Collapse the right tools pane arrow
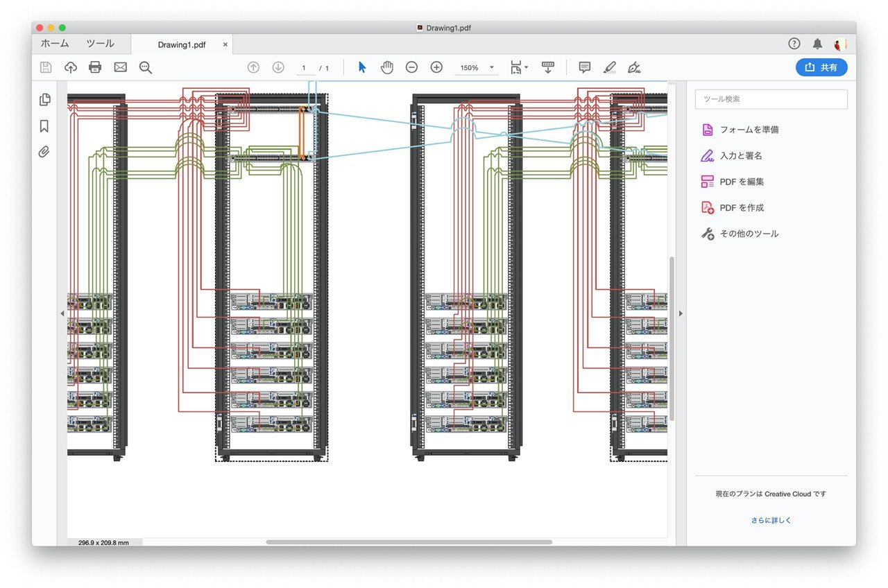The height and width of the screenshot is (588, 888). click(681, 313)
